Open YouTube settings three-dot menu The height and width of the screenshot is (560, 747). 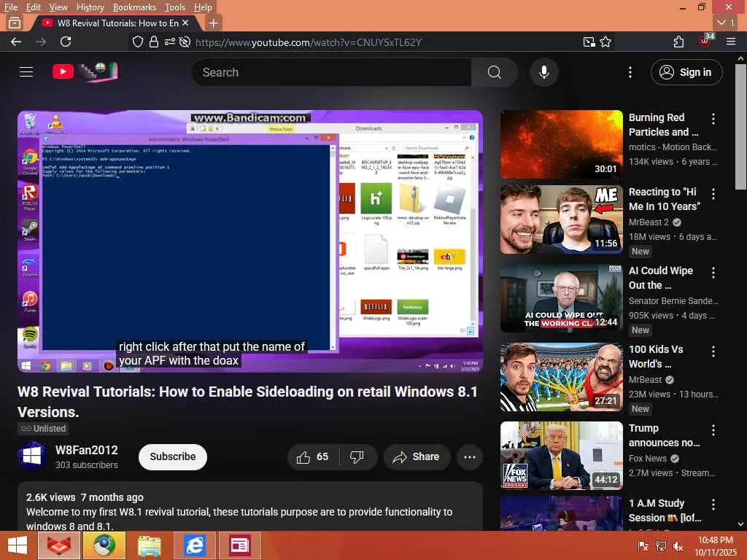tap(630, 72)
